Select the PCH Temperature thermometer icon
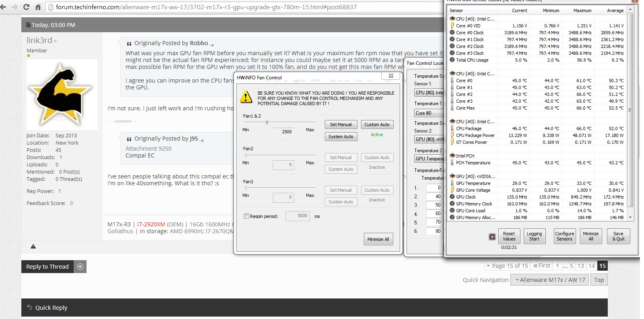The width and height of the screenshot is (644, 319). [x=452, y=163]
